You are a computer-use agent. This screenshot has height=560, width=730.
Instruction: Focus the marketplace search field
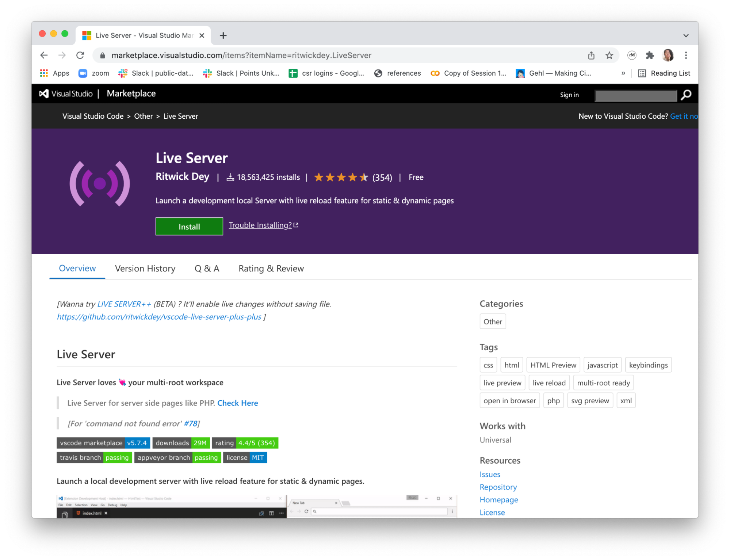click(635, 95)
